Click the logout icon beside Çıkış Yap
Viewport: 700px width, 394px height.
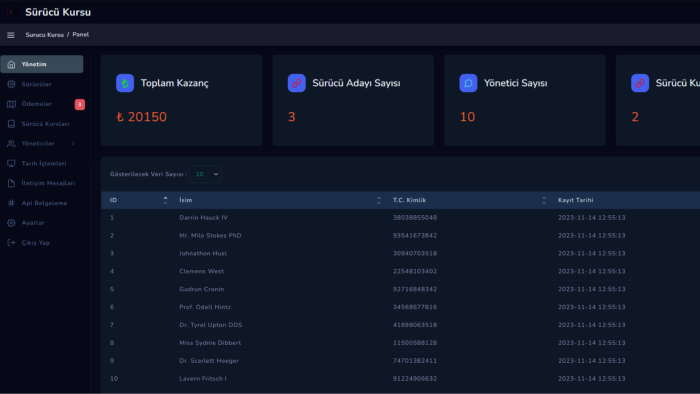(11, 243)
